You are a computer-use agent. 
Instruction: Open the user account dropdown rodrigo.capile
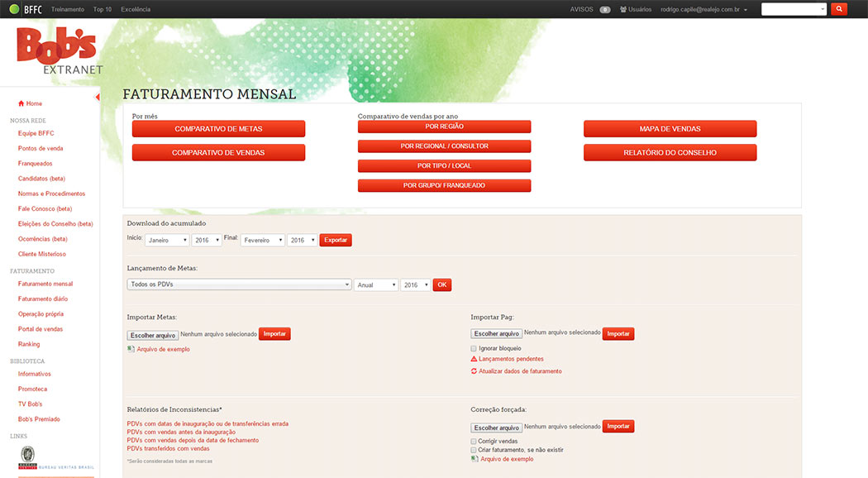pos(703,9)
